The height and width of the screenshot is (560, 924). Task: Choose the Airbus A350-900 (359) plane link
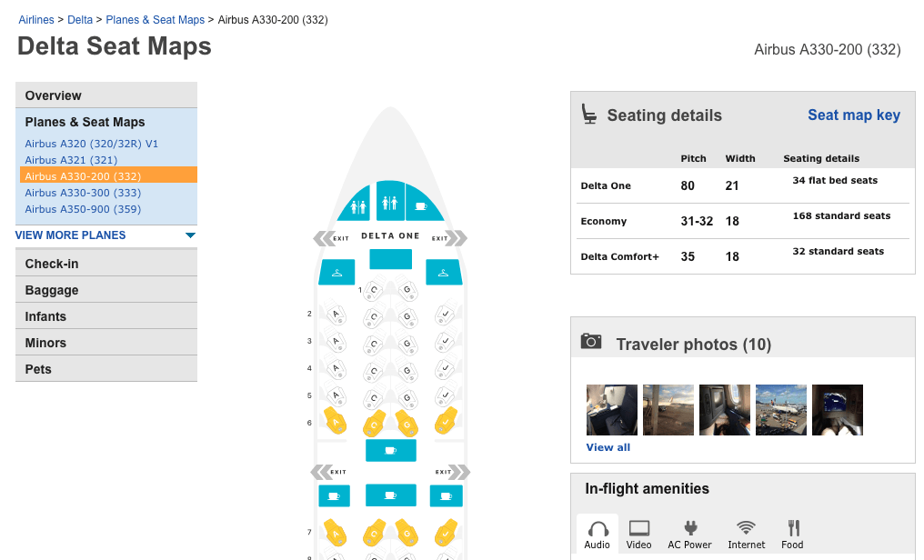83,209
